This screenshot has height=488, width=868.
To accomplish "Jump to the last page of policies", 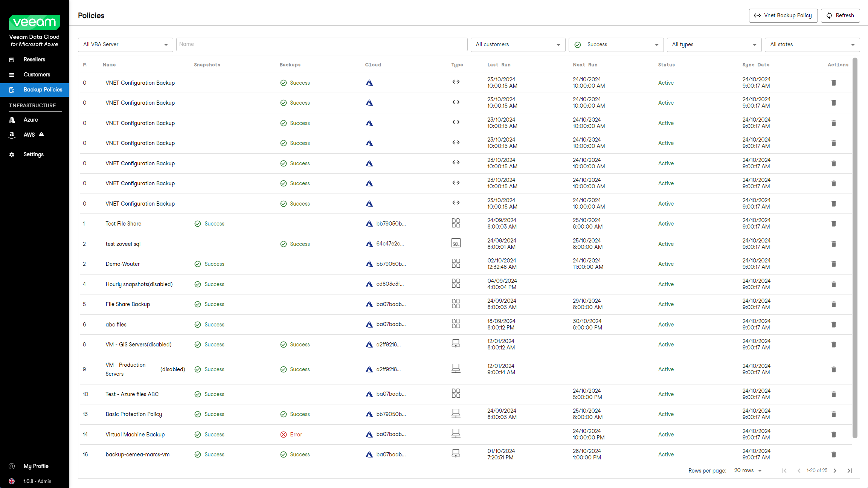I will click(850, 471).
